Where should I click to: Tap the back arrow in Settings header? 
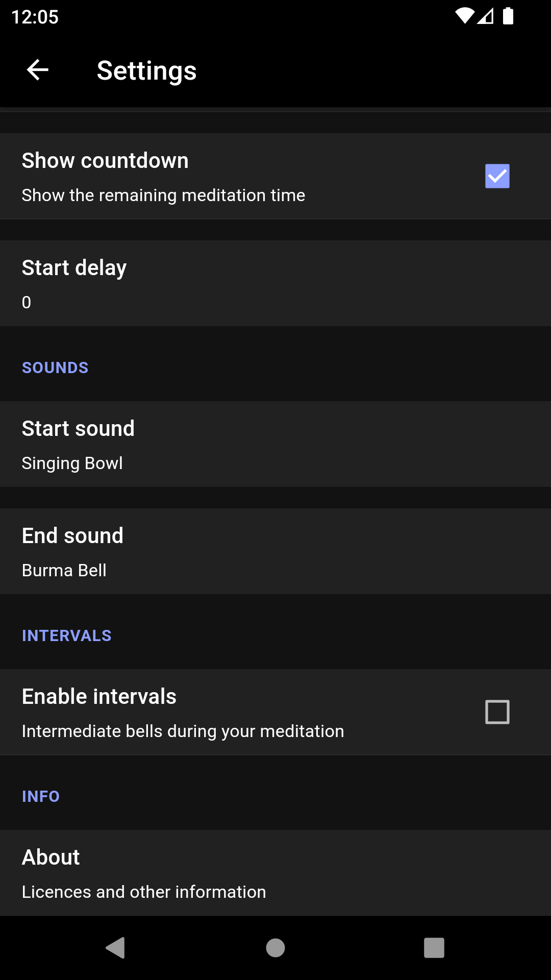38,70
